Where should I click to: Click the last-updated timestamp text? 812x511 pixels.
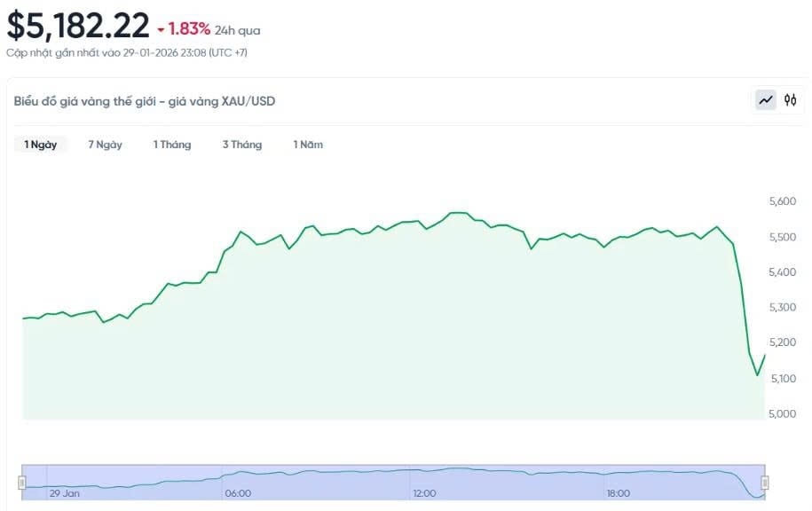tap(126, 52)
